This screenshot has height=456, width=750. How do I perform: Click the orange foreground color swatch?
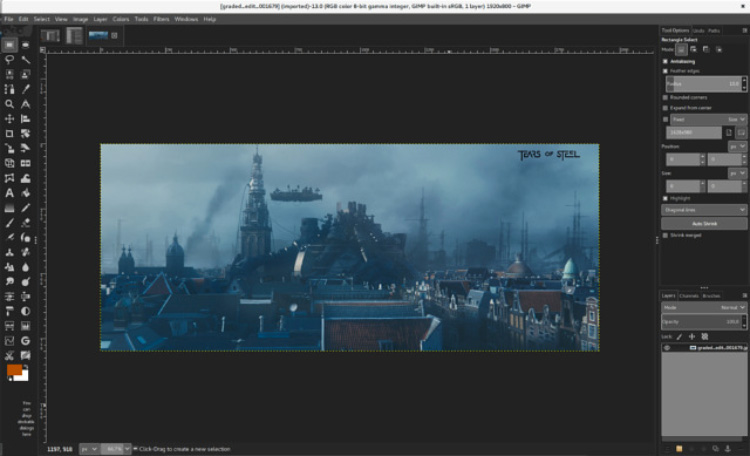tap(14, 370)
